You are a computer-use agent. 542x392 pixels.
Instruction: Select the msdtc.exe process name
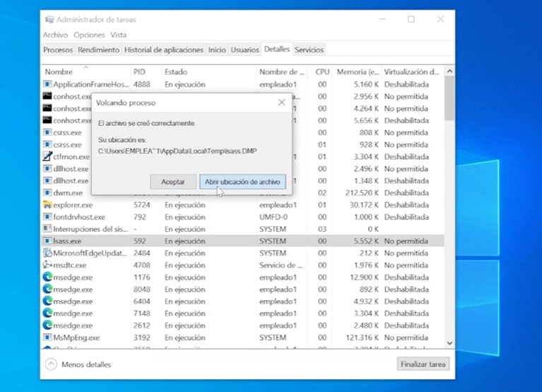click(x=70, y=266)
